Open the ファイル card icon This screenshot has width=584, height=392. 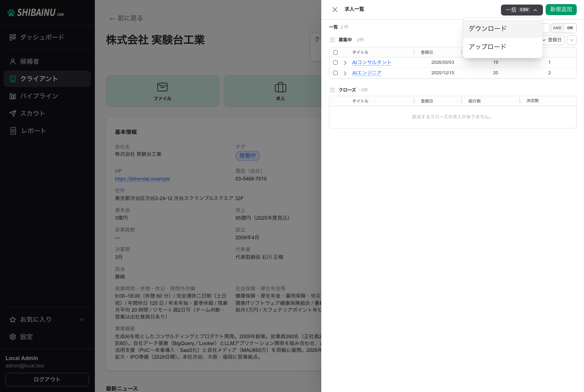click(x=162, y=87)
